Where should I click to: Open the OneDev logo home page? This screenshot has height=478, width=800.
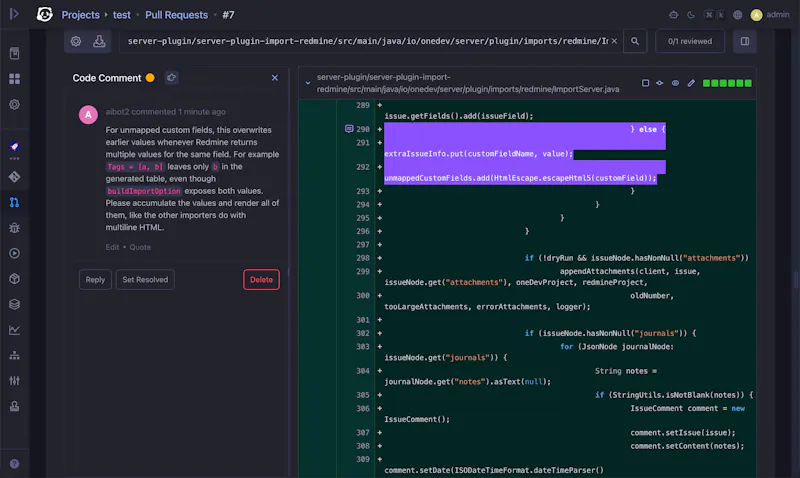tap(44, 14)
